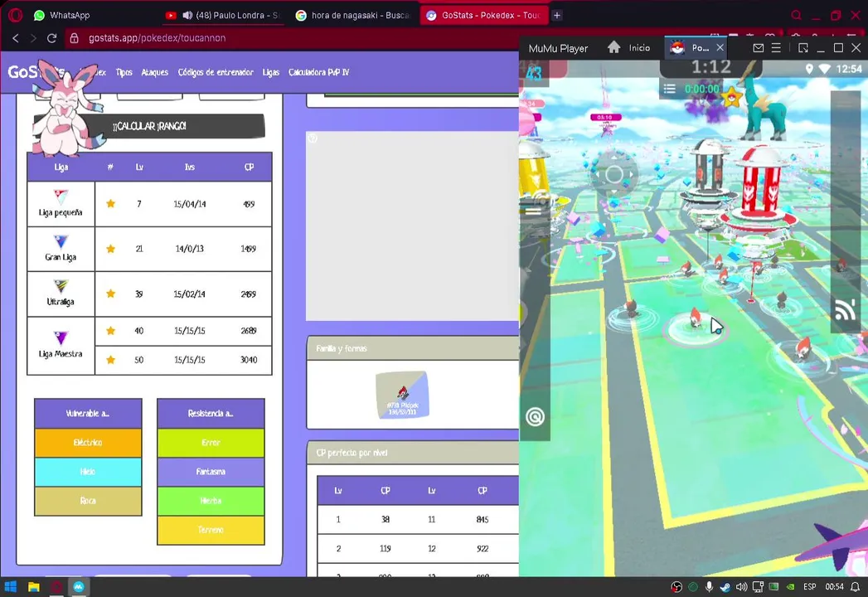The width and height of the screenshot is (868, 597).
Task: Click the spiral target icon on left strip
Action: point(535,416)
